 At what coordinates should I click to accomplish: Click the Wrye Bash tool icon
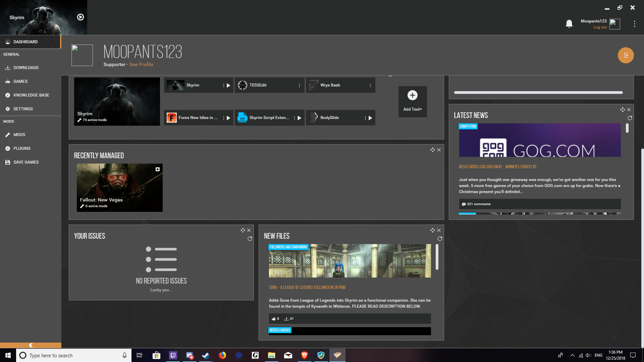point(314,85)
